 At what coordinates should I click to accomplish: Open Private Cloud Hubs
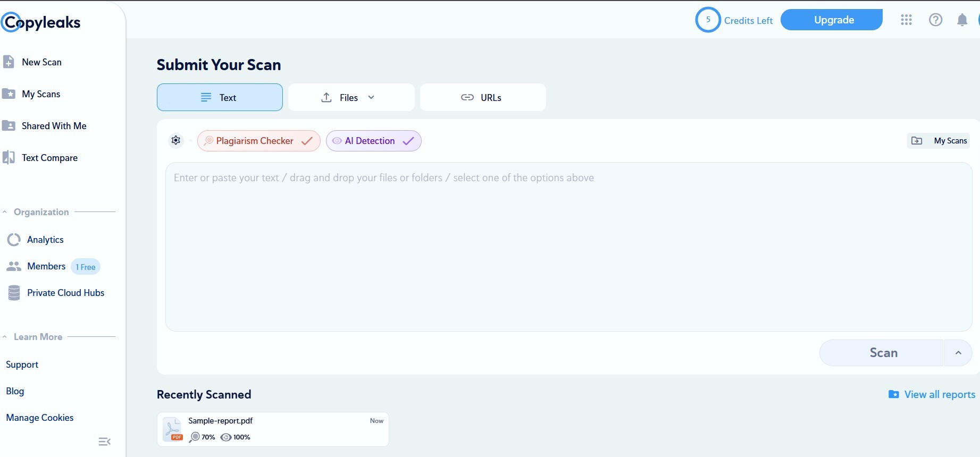tap(65, 293)
